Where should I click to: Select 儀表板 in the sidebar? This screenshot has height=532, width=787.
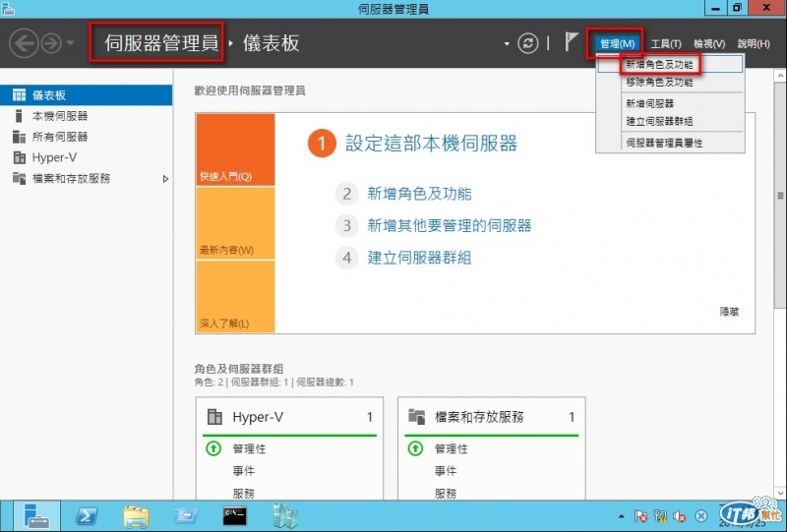click(86, 94)
